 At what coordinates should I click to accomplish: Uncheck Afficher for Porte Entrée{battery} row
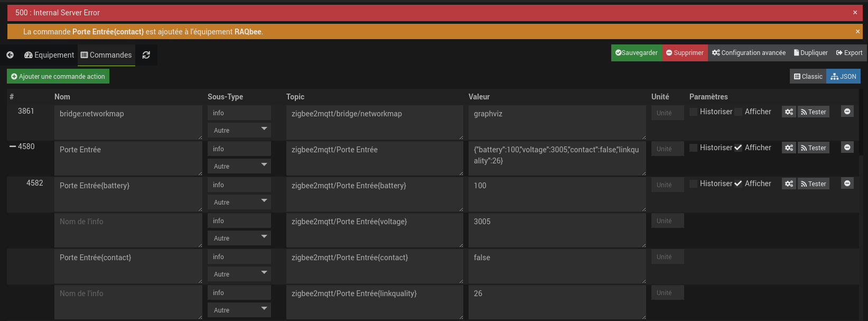pyautogui.click(x=739, y=184)
